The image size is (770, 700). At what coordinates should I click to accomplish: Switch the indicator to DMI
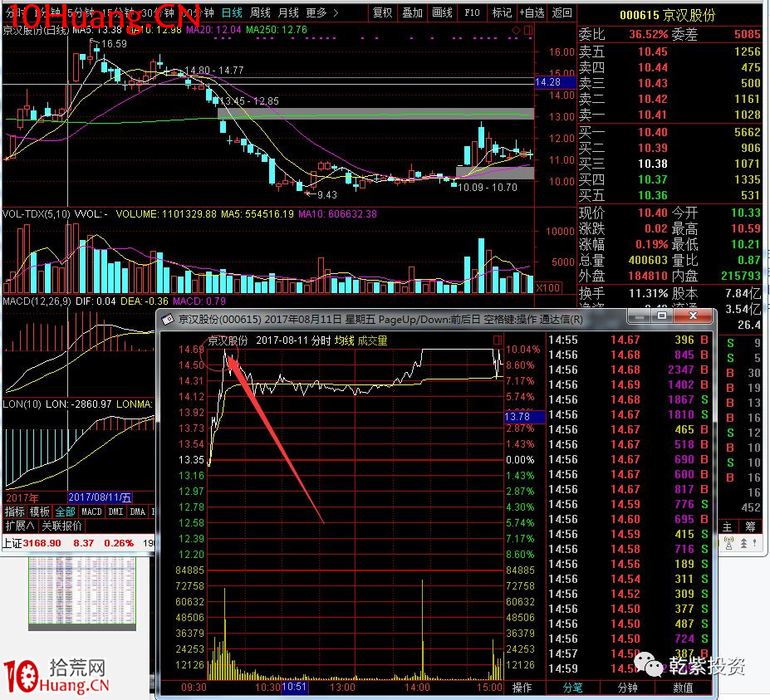116,512
